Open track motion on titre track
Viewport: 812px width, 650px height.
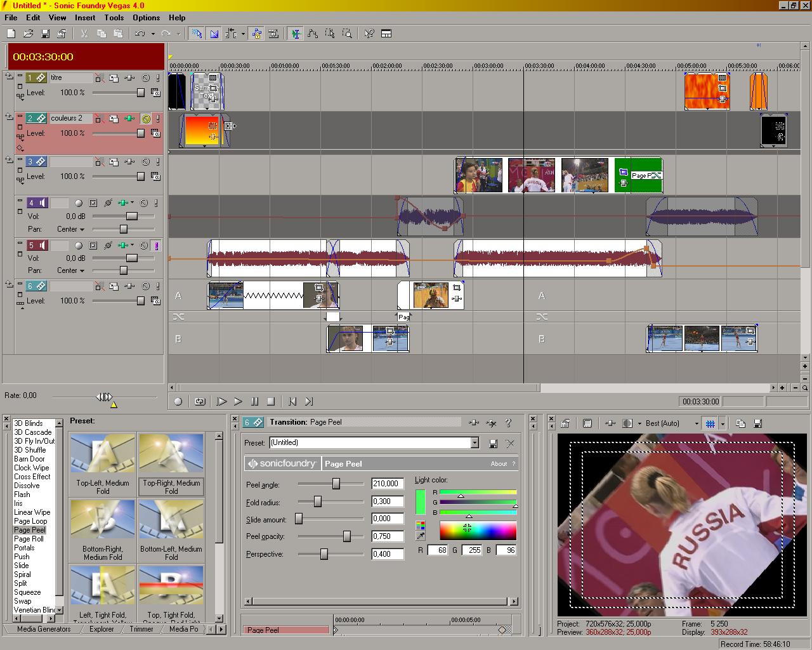coord(114,78)
